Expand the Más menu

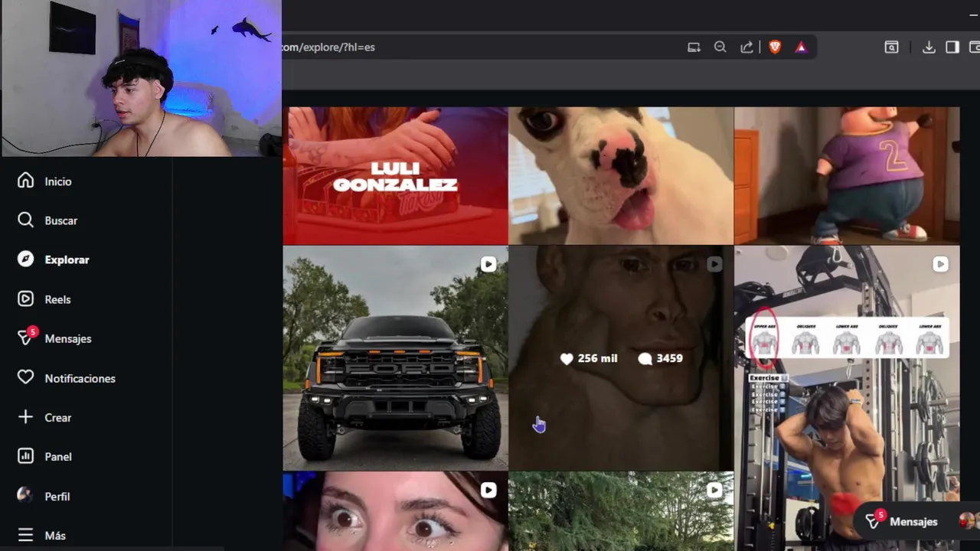coord(43,535)
